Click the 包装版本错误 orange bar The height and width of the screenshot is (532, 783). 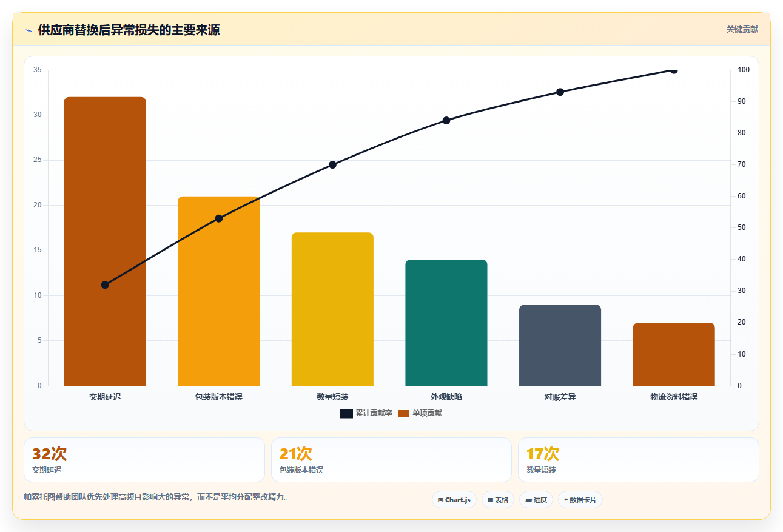(219, 291)
